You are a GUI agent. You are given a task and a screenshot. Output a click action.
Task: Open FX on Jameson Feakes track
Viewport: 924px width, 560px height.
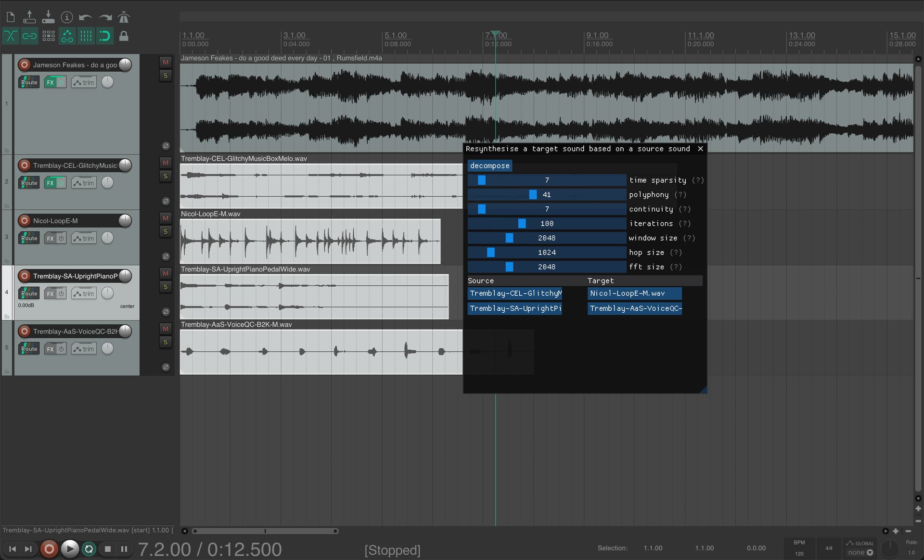tap(50, 82)
